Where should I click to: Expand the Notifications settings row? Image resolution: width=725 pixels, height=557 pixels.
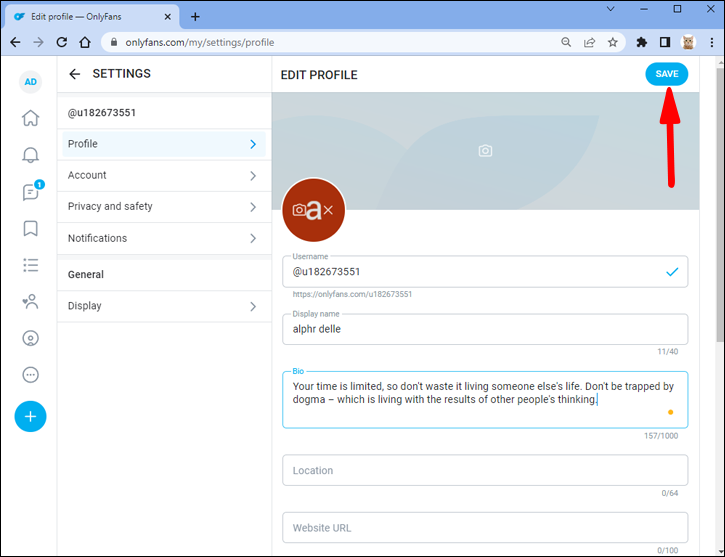(x=164, y=239)
